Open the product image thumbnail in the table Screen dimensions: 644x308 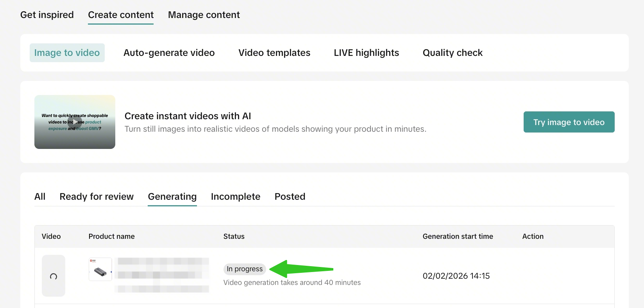pos(100,269)
